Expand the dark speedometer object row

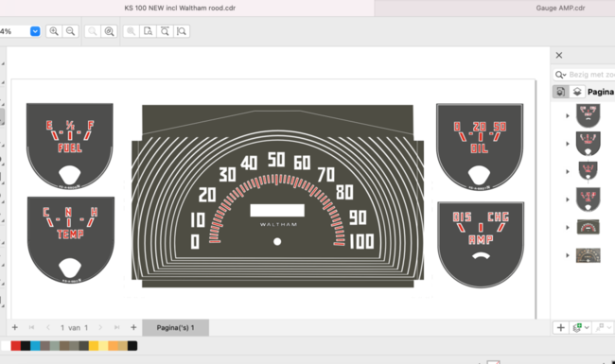(568, 227)
